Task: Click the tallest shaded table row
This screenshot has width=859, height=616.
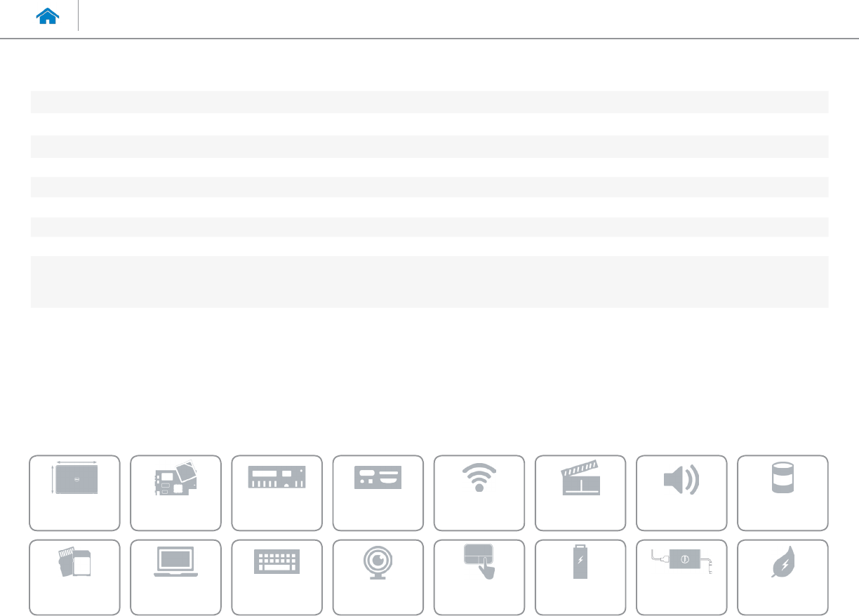Action: coord(429,281)
